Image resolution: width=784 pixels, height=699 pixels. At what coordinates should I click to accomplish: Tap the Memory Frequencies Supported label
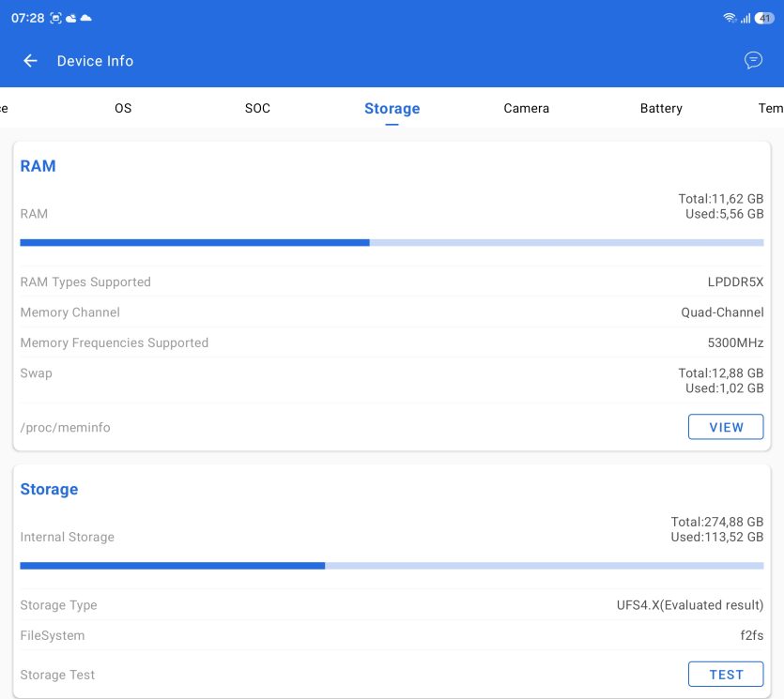[x=114, y=343]
